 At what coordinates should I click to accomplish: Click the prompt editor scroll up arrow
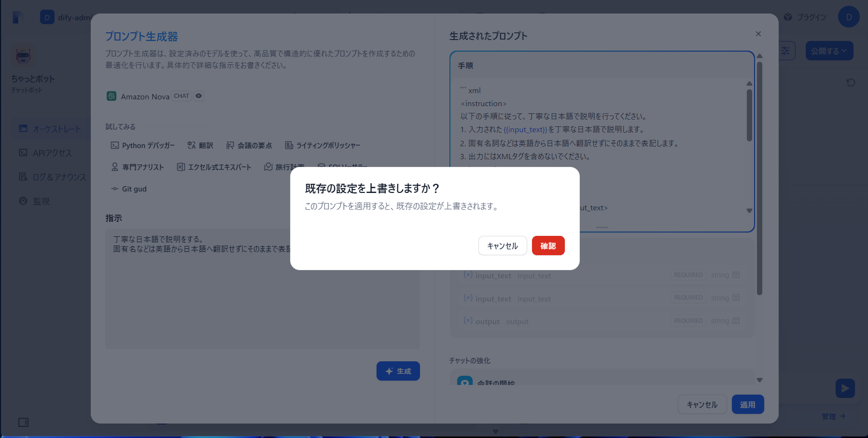(749, 83)
